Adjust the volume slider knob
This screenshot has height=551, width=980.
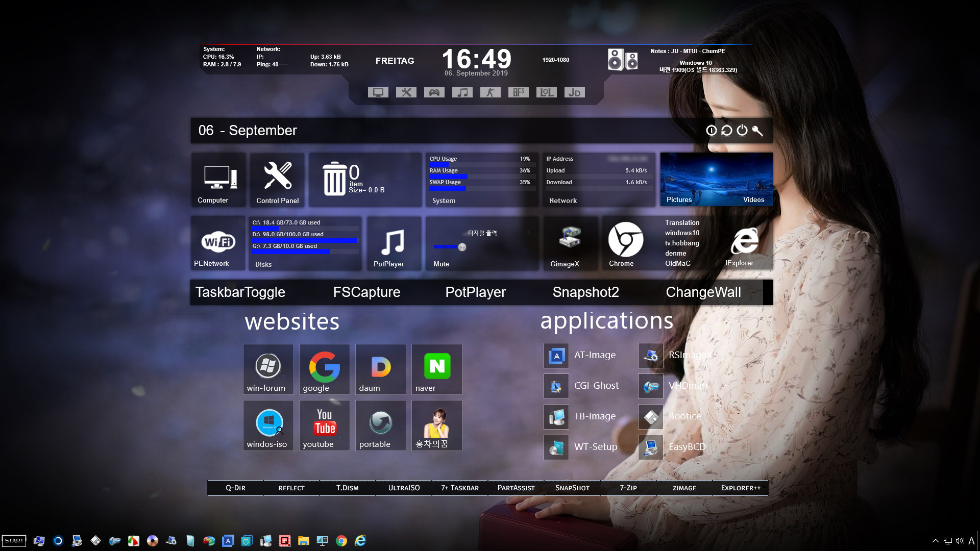coord(462,247)
